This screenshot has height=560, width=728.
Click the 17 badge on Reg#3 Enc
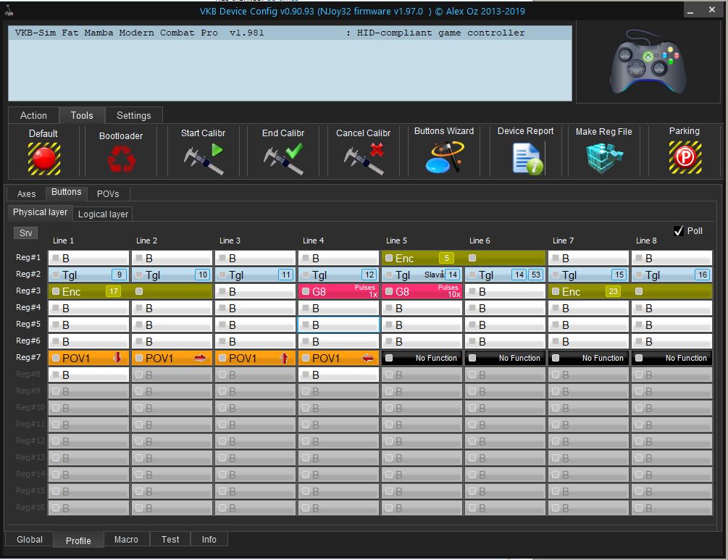(114, 291)
